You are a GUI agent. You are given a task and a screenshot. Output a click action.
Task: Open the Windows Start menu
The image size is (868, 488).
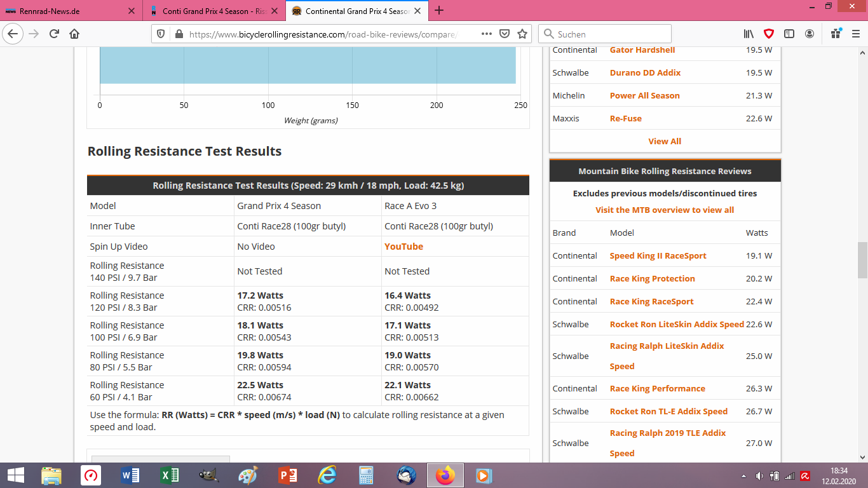[16, 475]
